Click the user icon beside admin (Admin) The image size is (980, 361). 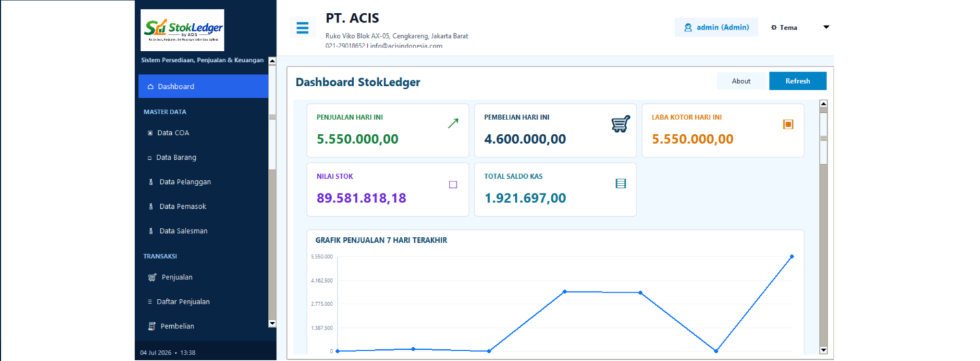[688, 27]
